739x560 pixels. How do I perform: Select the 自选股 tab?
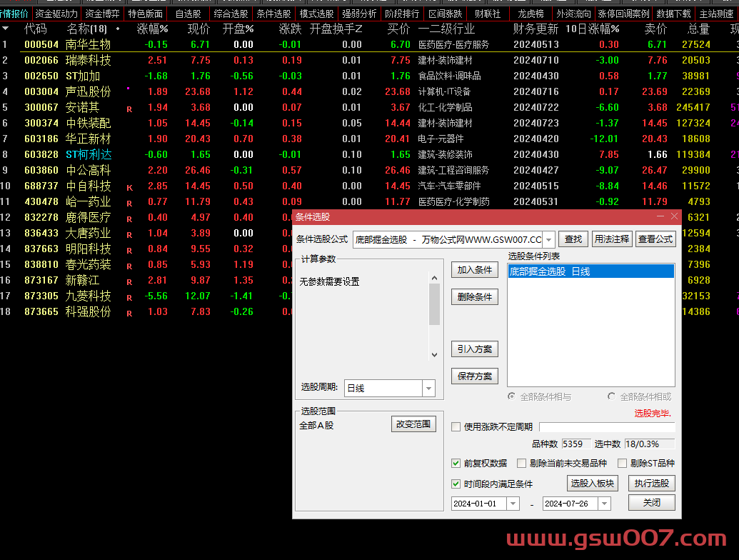[188, 14]
